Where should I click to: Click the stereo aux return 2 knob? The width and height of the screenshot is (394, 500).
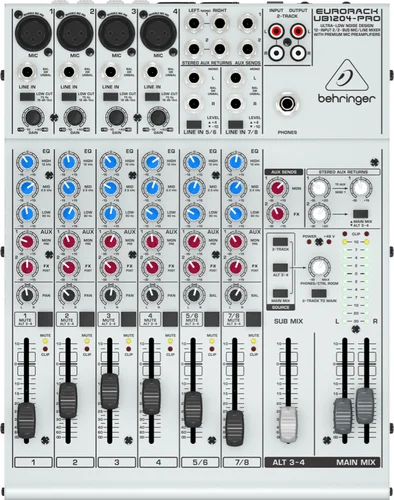[x=319, y=214]
